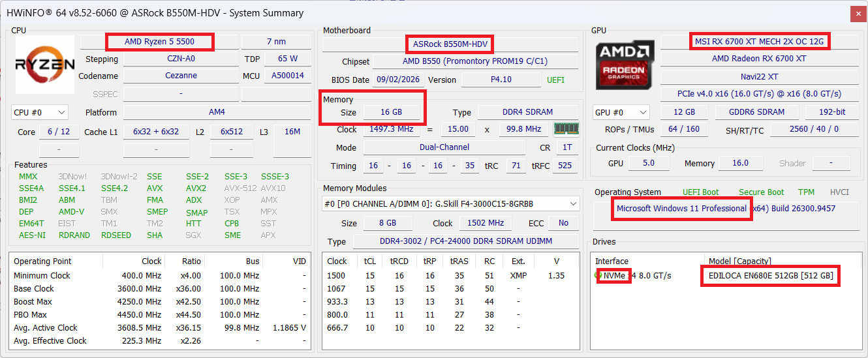Click the BIOS date 09/02/2026 field
This screenshot has width=868, height=358.
398,80
